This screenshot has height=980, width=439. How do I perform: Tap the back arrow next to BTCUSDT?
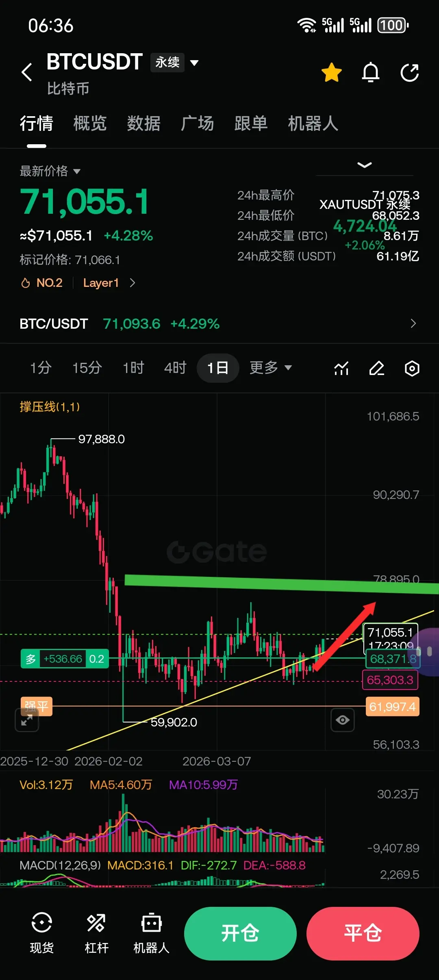coord(27,72)
